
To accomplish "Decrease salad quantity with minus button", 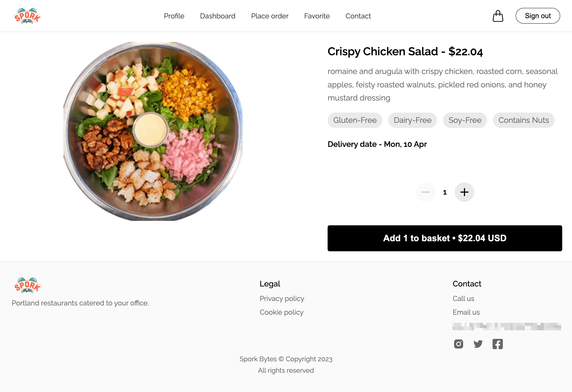I will [x=425, y=192].
